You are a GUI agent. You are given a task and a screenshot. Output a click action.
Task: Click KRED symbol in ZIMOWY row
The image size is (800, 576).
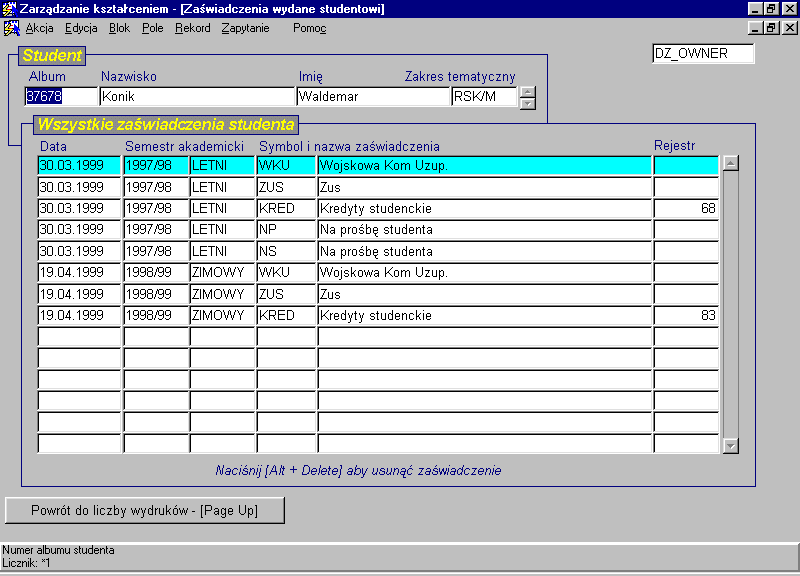pyautogui.click(x=286, y=316)
